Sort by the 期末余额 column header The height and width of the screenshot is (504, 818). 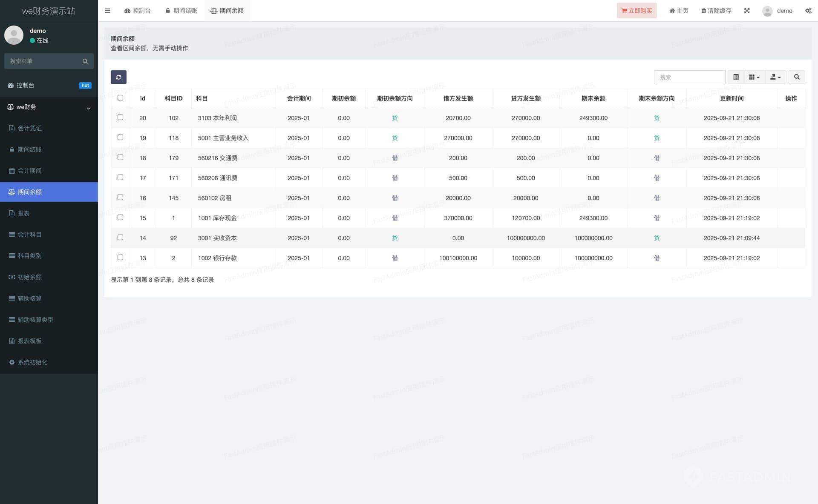pos(593,98)
